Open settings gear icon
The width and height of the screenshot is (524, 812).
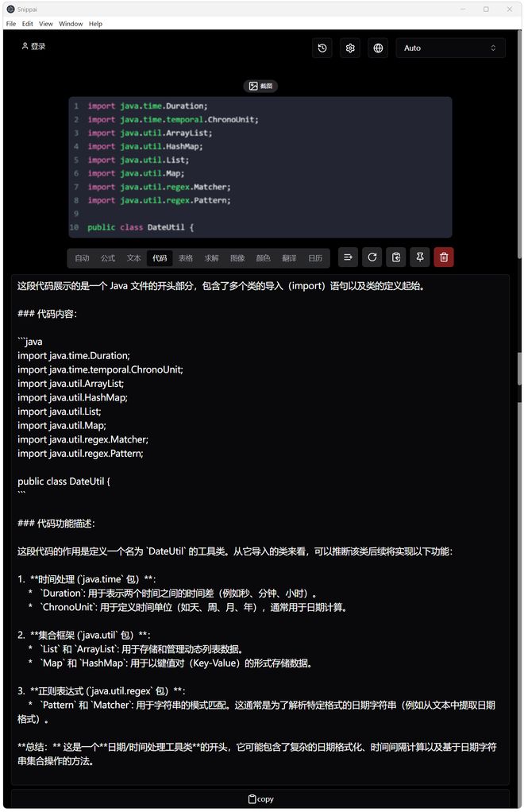point(350,48)
